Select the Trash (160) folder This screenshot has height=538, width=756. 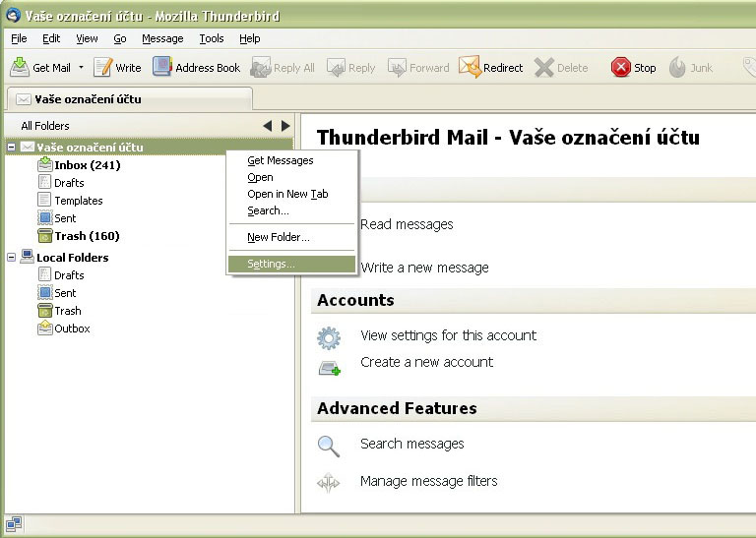point(88,236)
